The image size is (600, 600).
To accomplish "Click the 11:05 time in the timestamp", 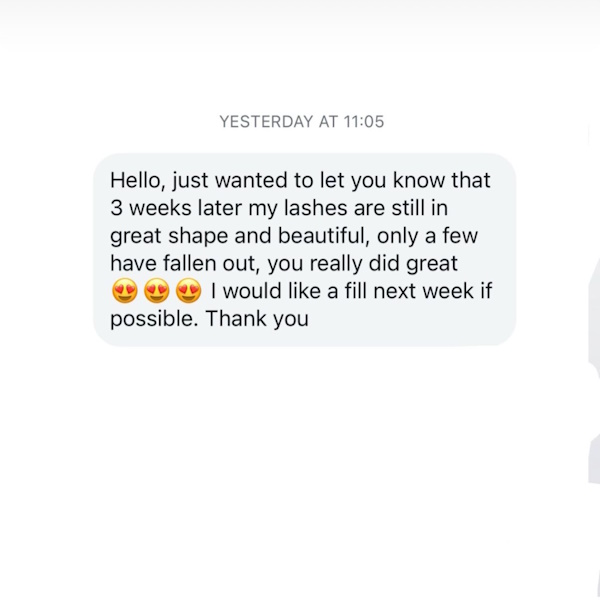I will pos(364,122).
